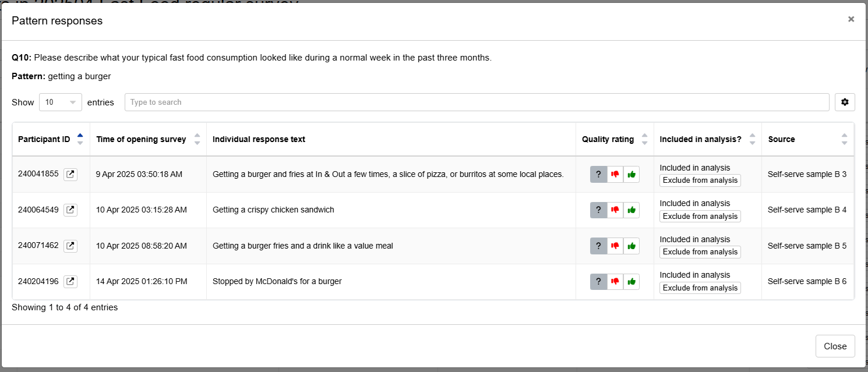Open participant 240041855 in new view
The height and width of the screenshot is (372, 868).
coord(70,174)
